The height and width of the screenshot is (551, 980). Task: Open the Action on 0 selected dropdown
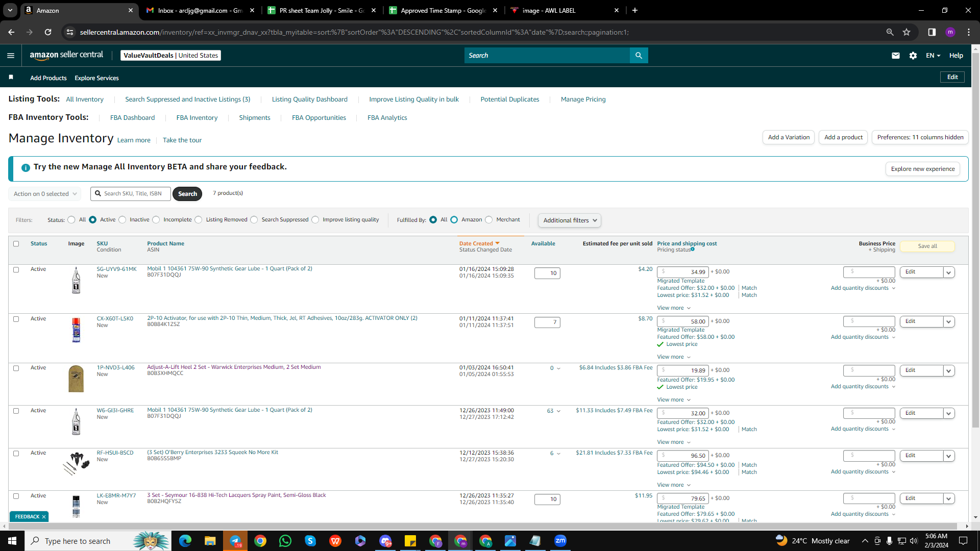[45, 194]
